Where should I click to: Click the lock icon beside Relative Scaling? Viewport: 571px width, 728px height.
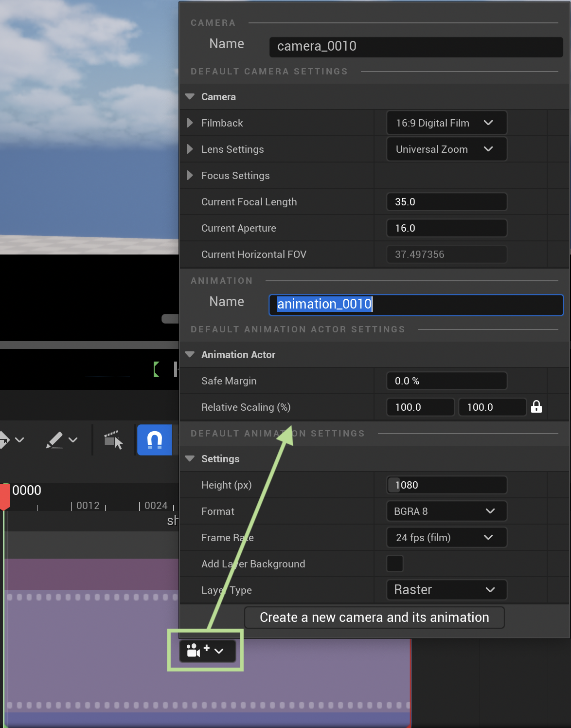click(x=536, y=407)
